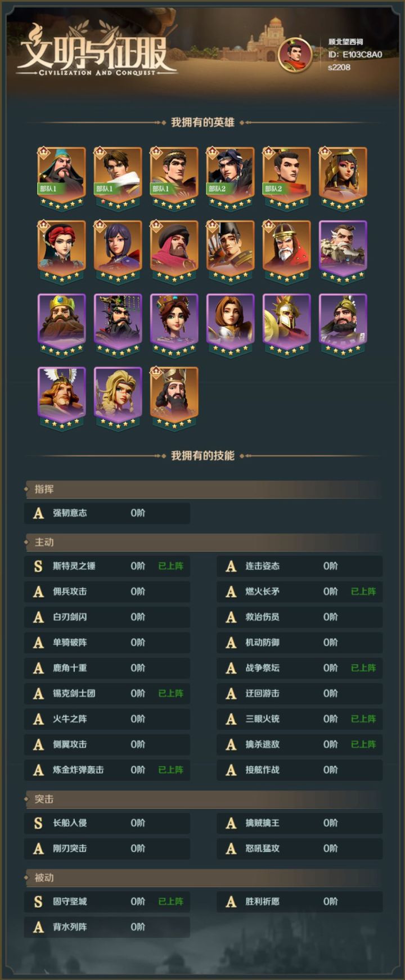
Task: Choose the 炼金炸弹轰击 skill row
Action: point(107,770)
